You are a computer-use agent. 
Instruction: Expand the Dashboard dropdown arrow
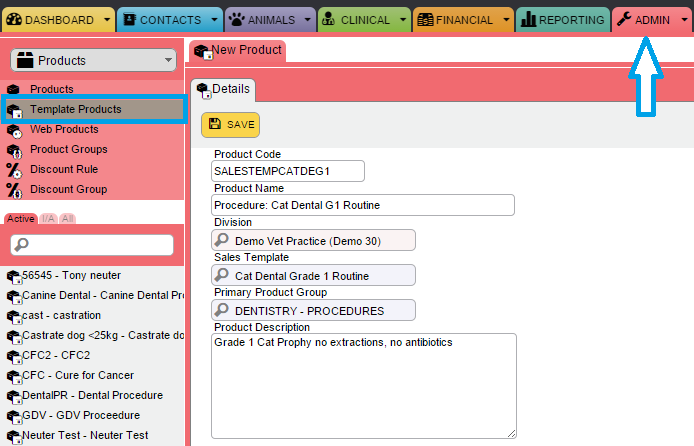tap(107, 20)
